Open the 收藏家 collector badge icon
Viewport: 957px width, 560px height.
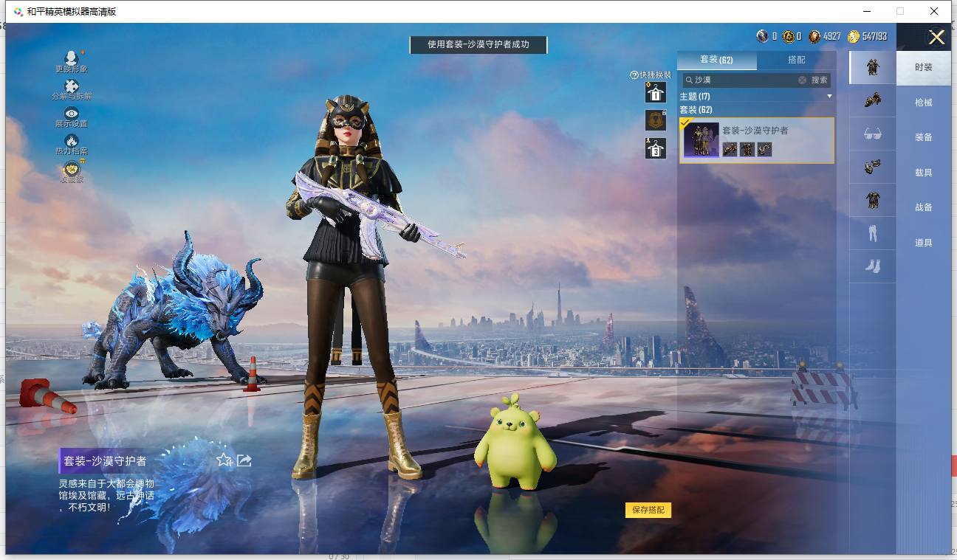click(71, 168)
